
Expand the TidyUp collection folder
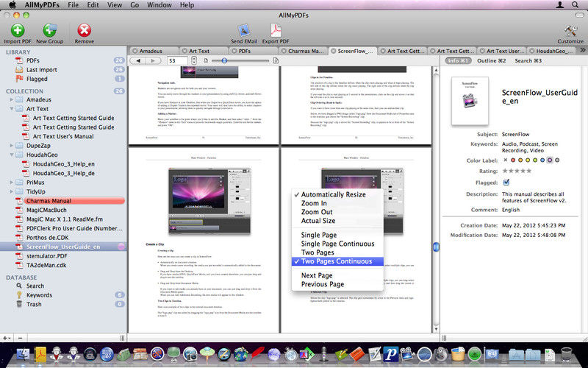[11, 191]
